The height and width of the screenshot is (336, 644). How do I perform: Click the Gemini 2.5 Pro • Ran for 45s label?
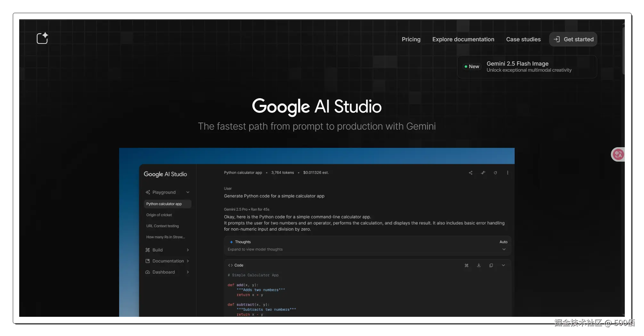(x=247, y=209)
